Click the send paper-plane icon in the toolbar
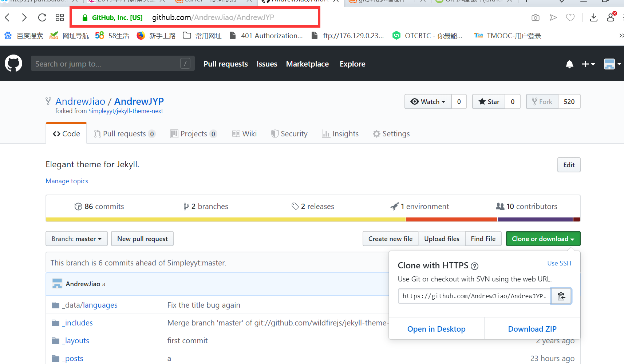Image resolution: width=624 pixels, height=364 pixels. pyautogui.click(x=553, y=17)
